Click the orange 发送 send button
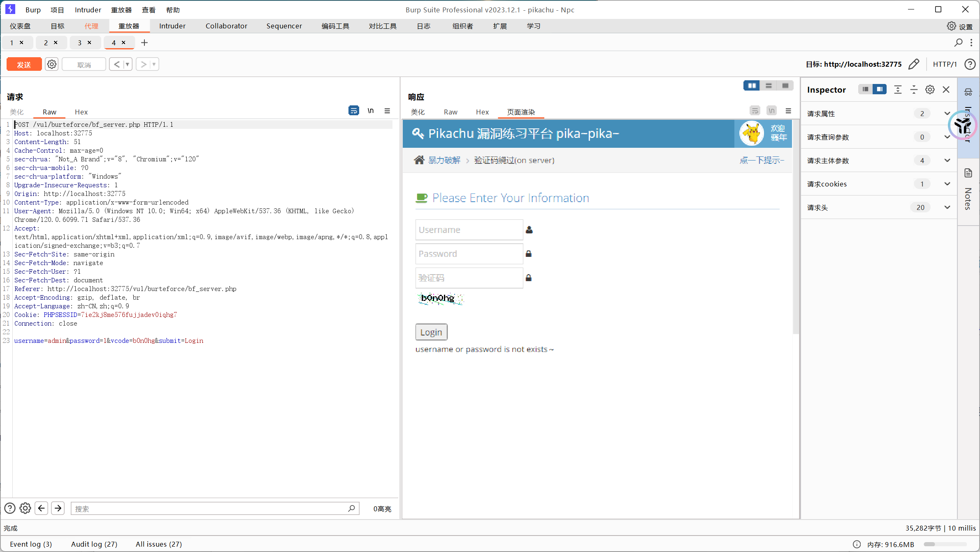The height and width of the screenshot is (552, 980). pos(24,65)
